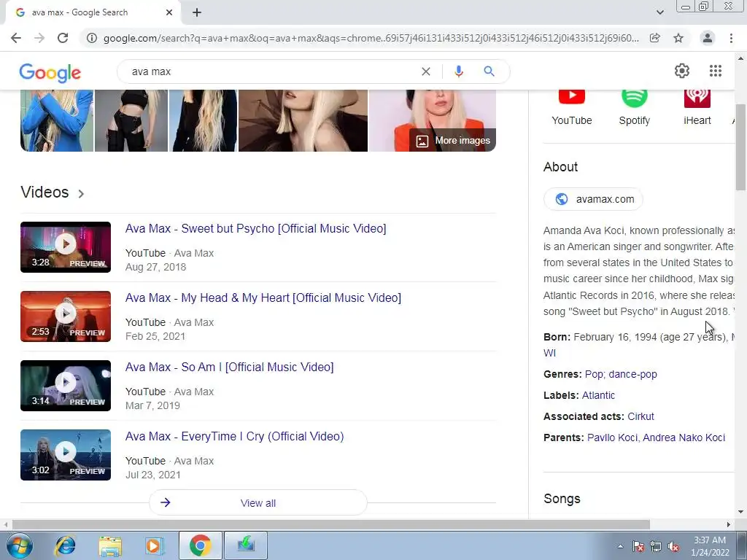This screenshot has height=560, width=747.
Task: Open the Chrome three-dot menu
Action: click(x=731, y=38)
